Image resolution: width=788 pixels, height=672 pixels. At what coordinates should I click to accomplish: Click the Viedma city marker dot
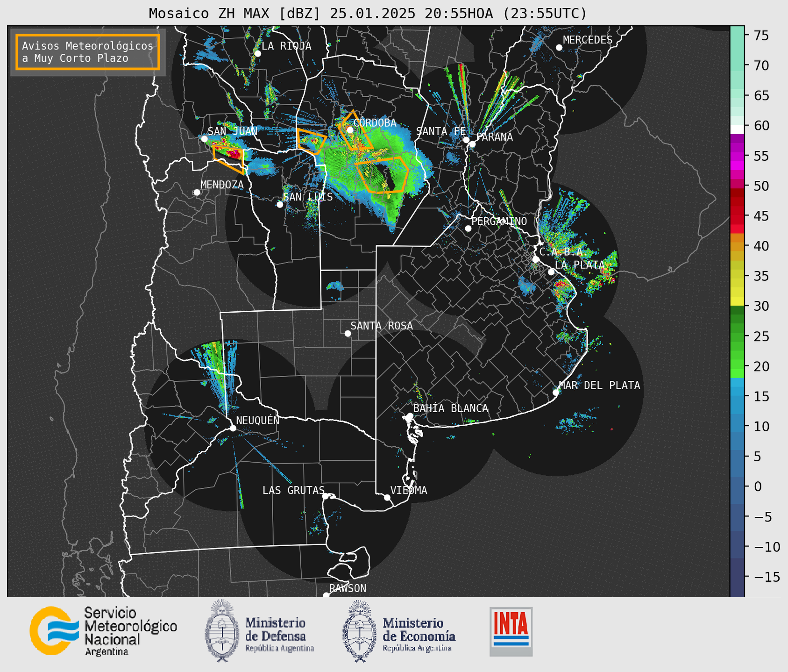[387, 497]
